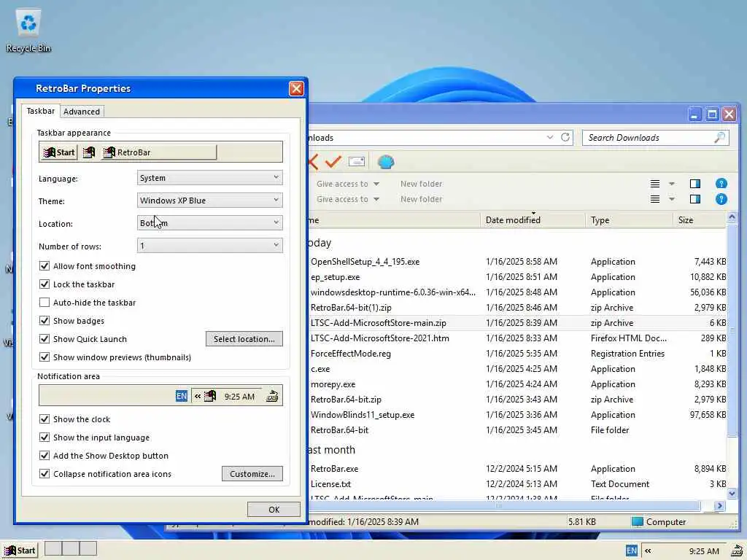The height and width of the screenshot is (560, 747).
Task: Open the Theme dropdown showing Windows XP Blue
Action: (x=209, y=201)
